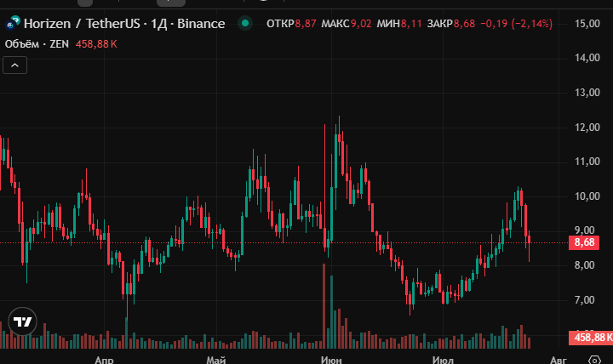This screenshot has width=613, height=364.
Task: Click the 10,00 price axis label
Action: point(587,196)
